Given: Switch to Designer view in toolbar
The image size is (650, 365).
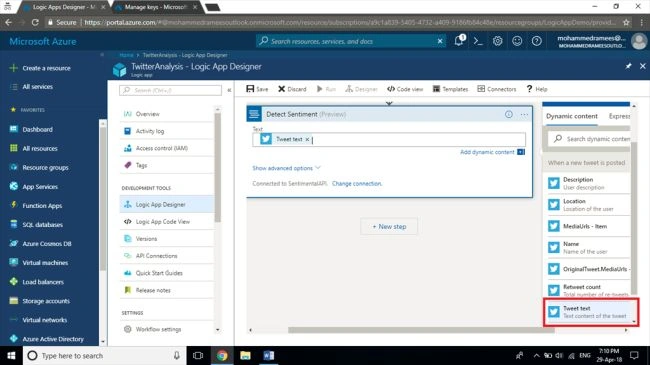Looking at the screenshot, I should pos(361,89).
